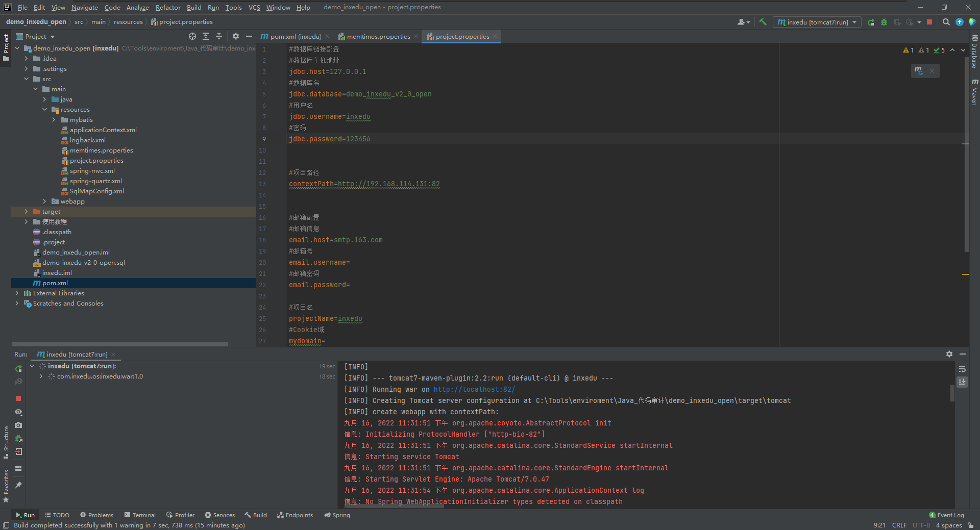Open inxedu run configuration dropdown

[x=817, y=22]
